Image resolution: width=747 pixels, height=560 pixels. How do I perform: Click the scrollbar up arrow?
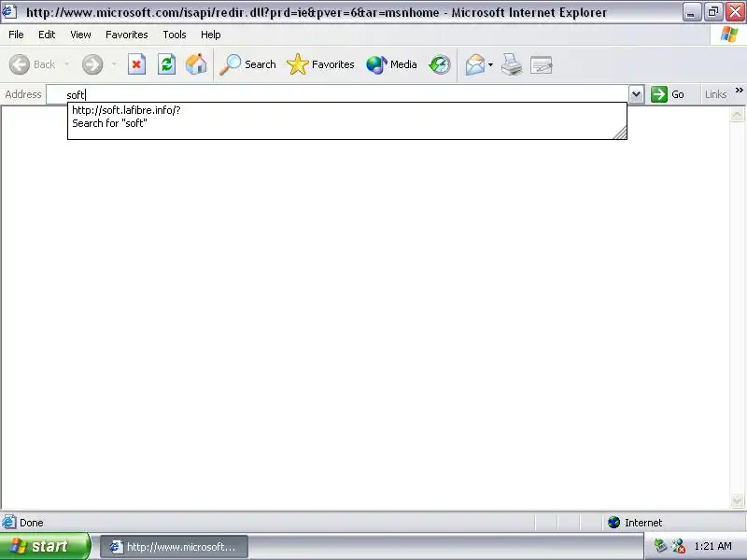[x=737, y=115]
